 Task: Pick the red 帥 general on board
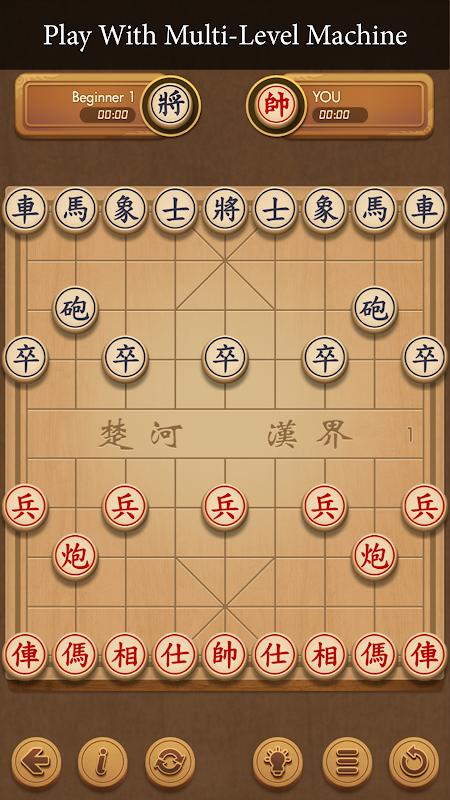coord(225,656)
